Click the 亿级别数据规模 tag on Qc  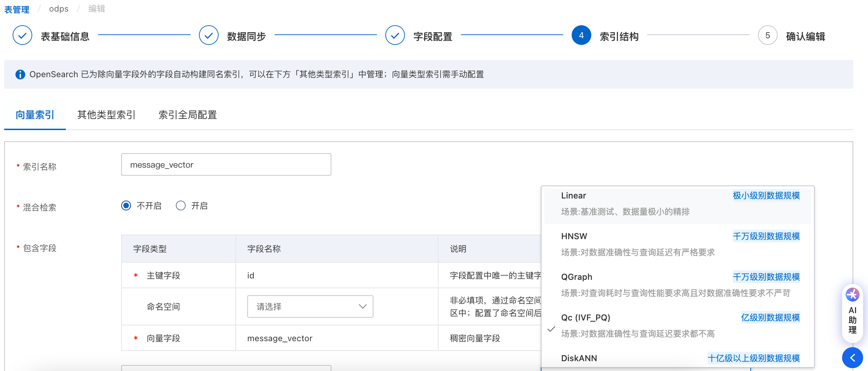click(771, 318)
